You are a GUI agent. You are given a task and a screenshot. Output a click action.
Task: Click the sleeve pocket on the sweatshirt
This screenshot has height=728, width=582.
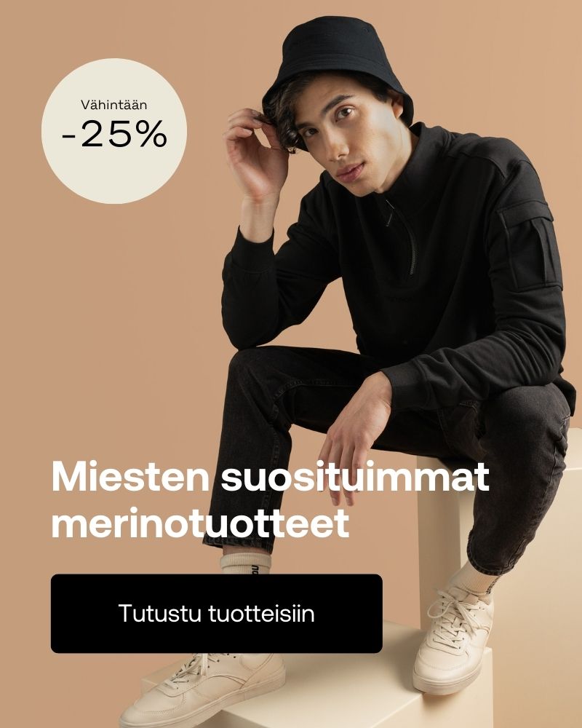tap(529, 246)
